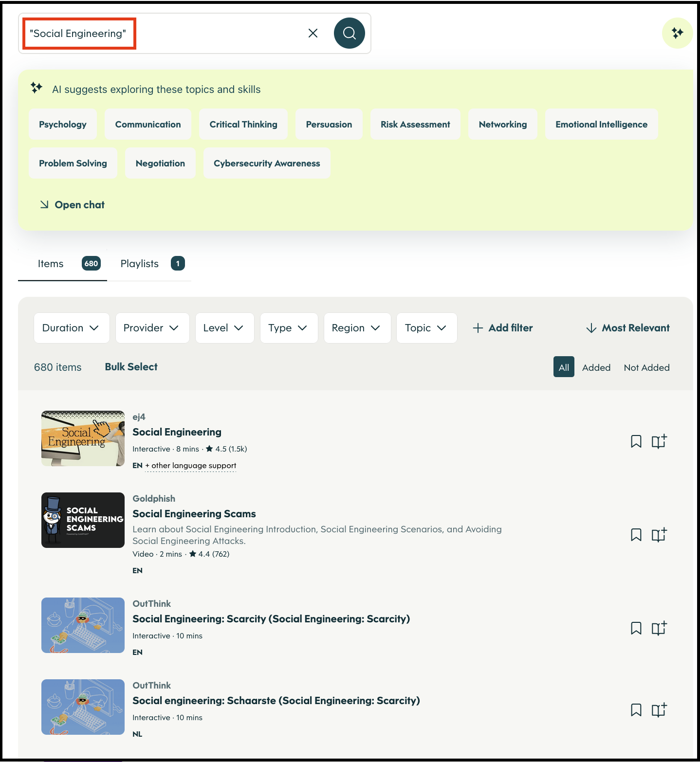Expand the Topic filter dropdown

tap(426, 328)
